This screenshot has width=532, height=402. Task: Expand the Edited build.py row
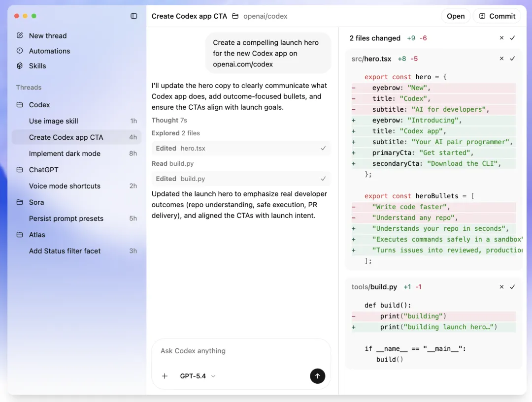click(240, 179)
